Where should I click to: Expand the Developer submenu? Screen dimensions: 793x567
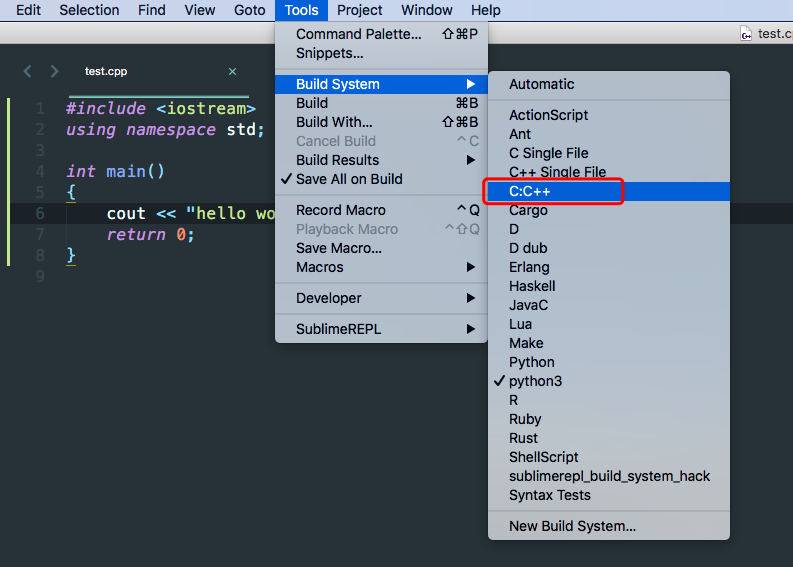(x=381, y=298)
